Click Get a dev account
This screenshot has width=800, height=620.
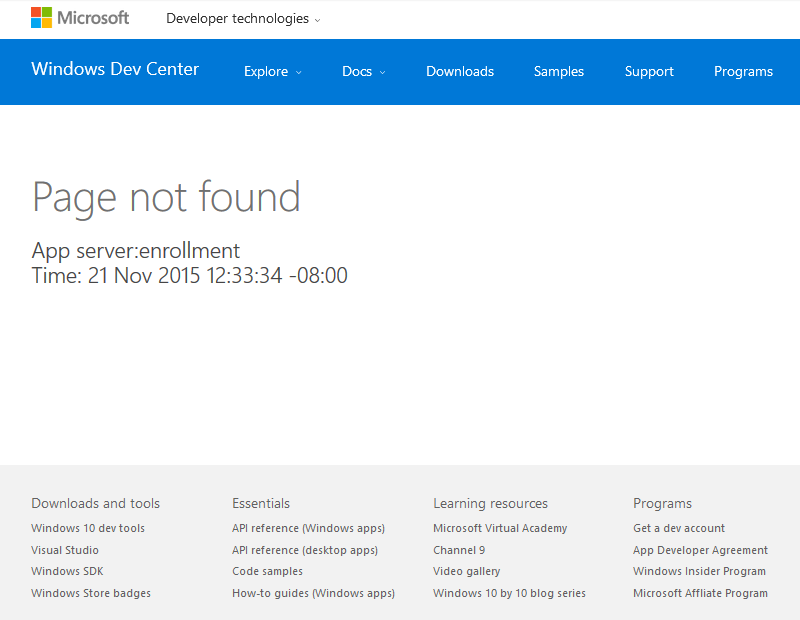[679, 527]
